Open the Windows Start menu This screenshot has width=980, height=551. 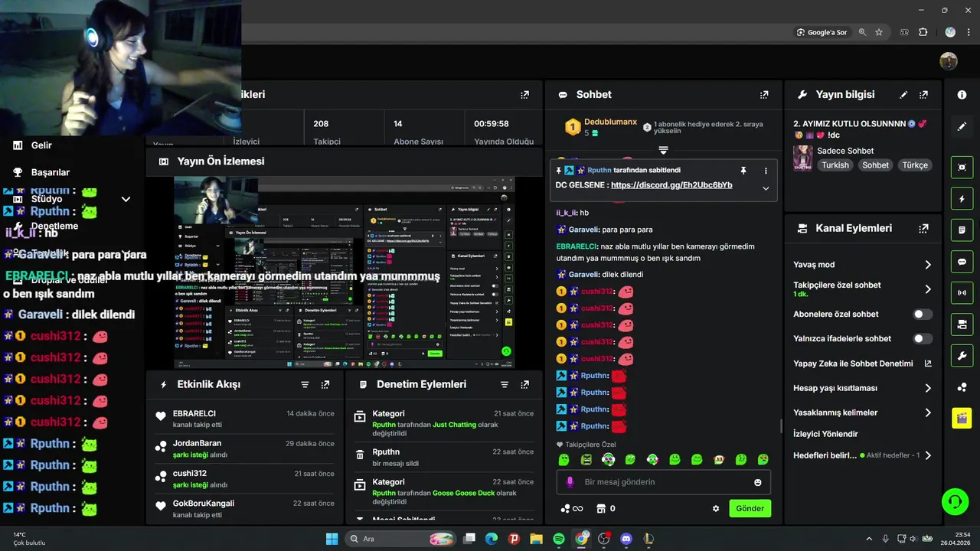coord(332,539)
